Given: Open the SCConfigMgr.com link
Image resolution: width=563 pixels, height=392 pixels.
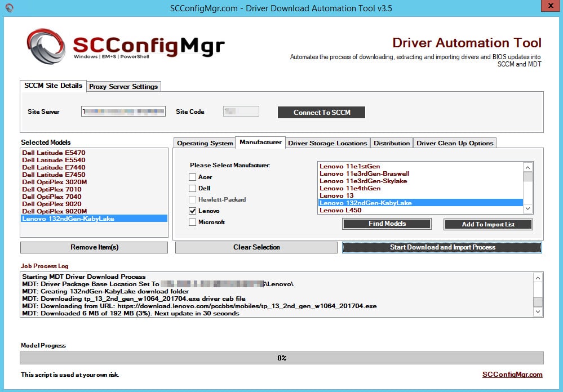Looking at the screenshot, I should click(512, 375).
